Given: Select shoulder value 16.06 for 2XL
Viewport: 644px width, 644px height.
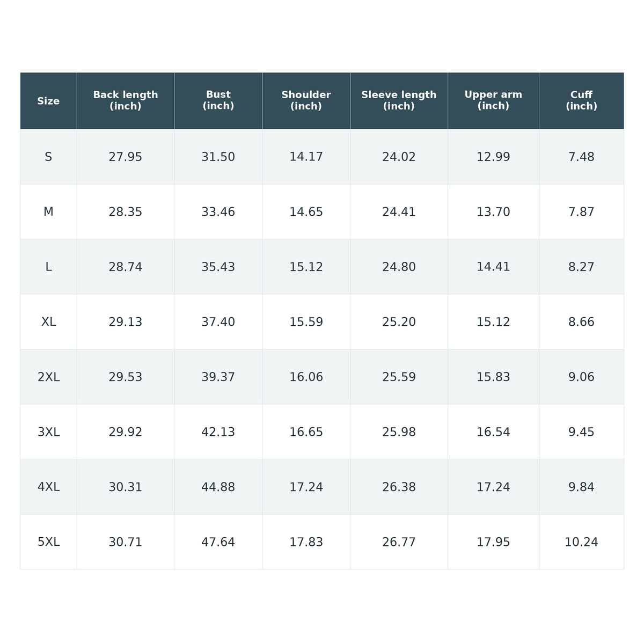Looking at the screenshot, I should 306,377.
